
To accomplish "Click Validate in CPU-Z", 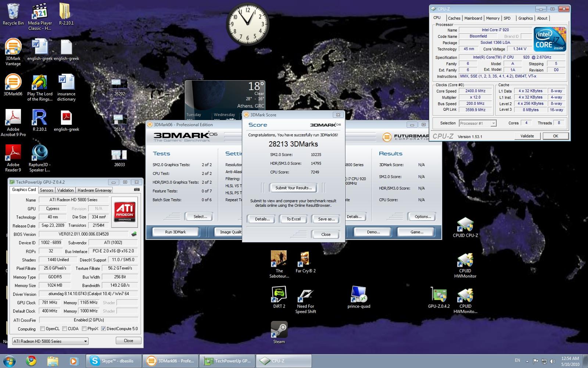I will [527, 136].
